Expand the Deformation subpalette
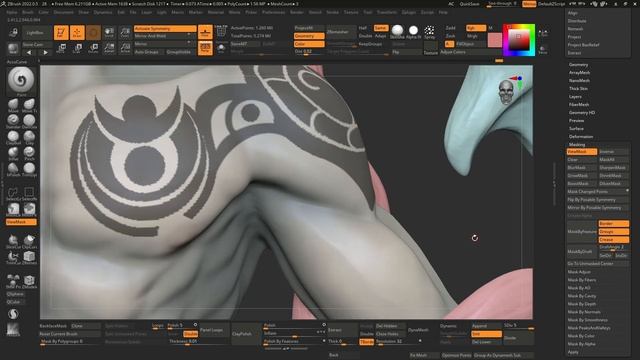 coord(581,137)
